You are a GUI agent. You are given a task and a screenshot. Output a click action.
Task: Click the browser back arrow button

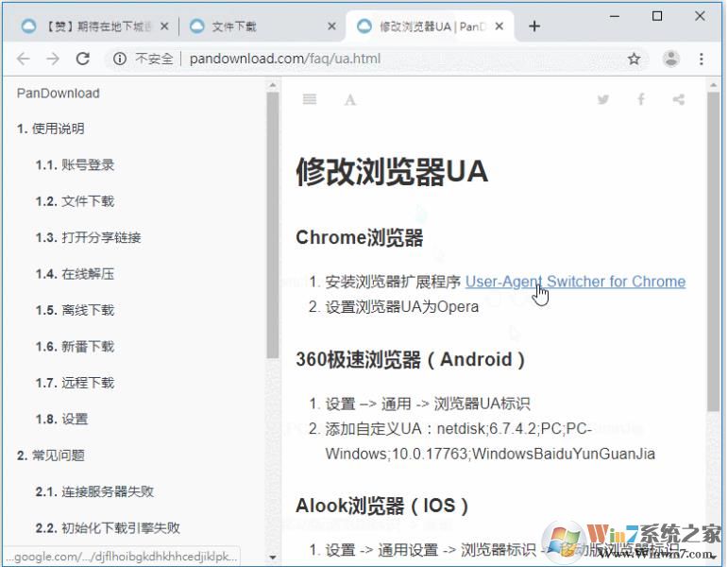pos(24,59)
